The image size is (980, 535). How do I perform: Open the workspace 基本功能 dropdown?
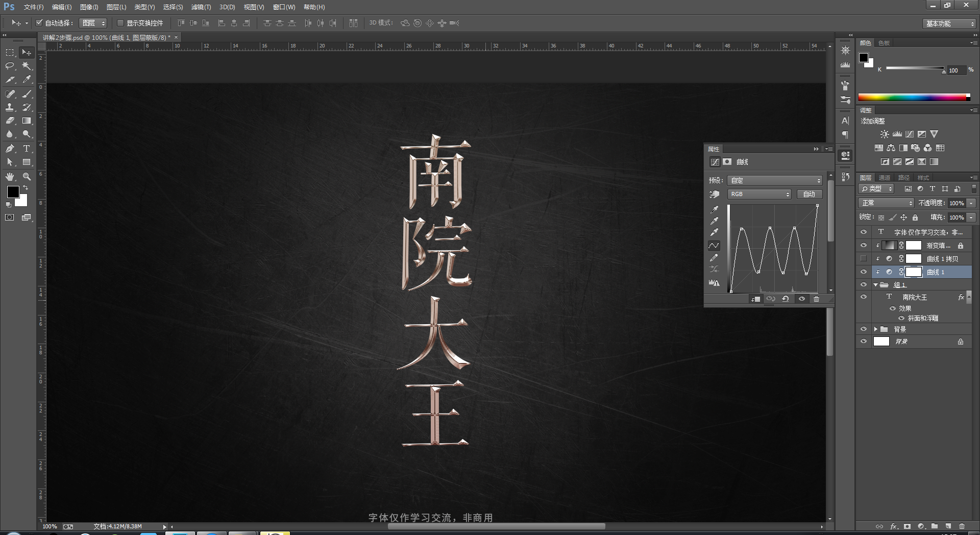click(x=949, y=23)
